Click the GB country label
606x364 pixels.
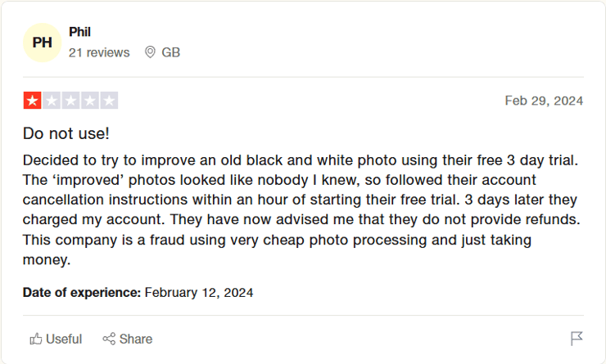tap(170, 52)
